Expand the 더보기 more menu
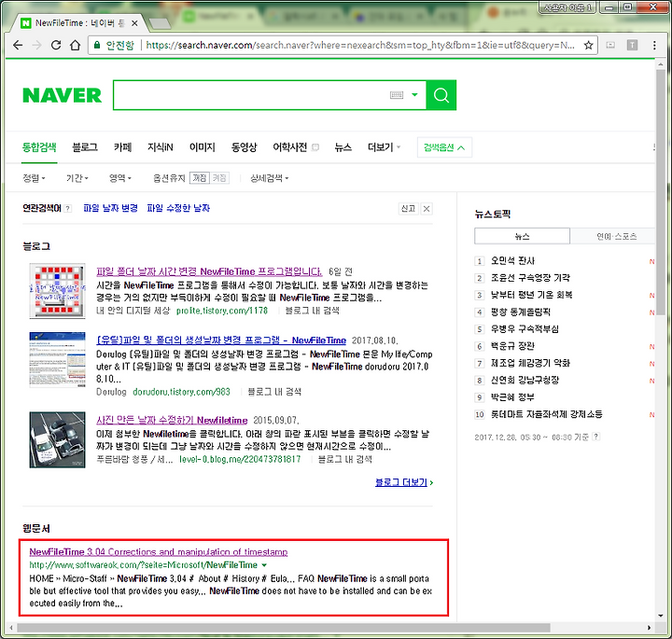Image resolution: width=672 pixels, height=639 pixels. click(x=384, y=147)
